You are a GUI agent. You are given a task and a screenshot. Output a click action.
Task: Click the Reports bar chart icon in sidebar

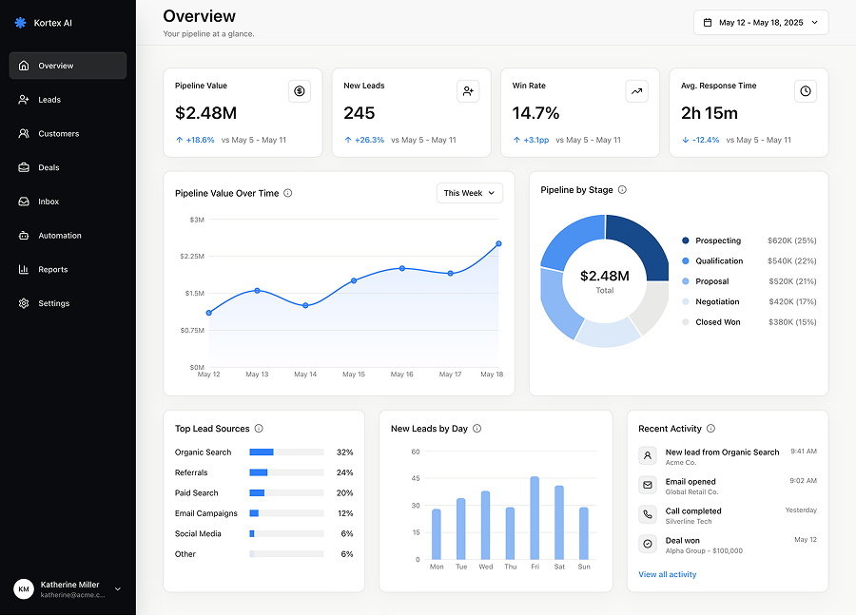(x=24, y=269)
